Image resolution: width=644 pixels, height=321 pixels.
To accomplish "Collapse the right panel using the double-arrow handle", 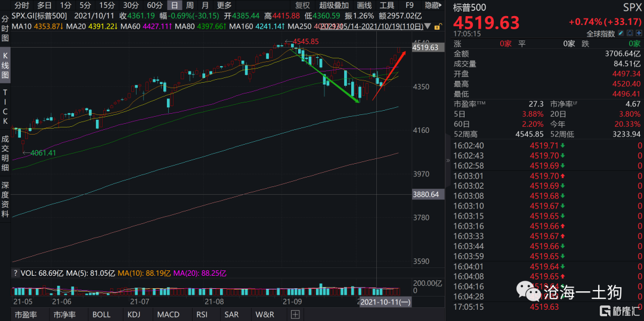I will tap(448, 160).
